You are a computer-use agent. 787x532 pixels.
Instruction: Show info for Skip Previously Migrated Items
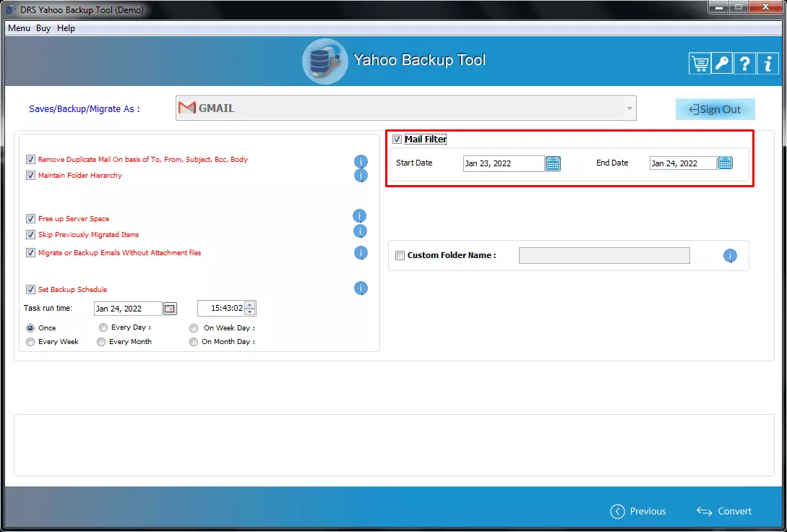coord(361,231)
